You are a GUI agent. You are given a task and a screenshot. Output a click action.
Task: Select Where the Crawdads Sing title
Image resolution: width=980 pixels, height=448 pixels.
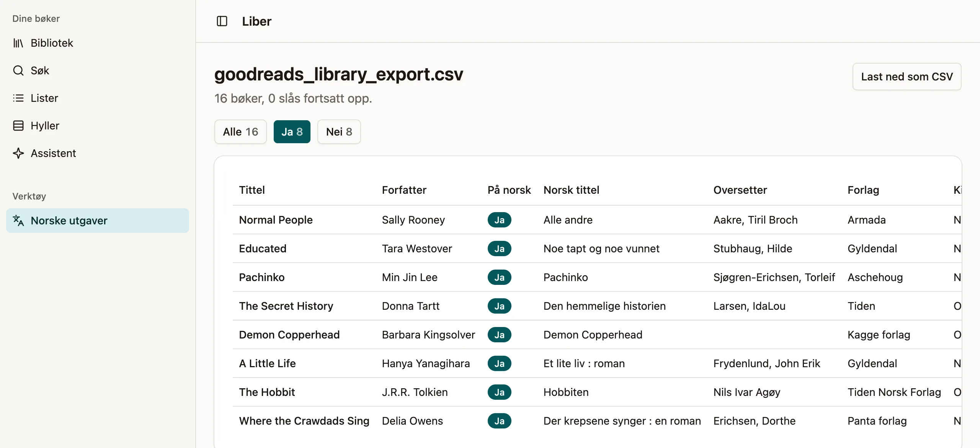click(x=304, y=421)
